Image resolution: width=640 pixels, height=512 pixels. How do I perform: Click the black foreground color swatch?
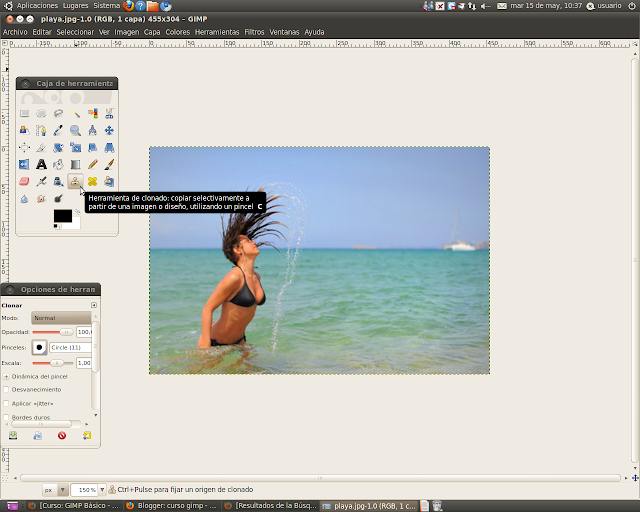pos(62,216)
